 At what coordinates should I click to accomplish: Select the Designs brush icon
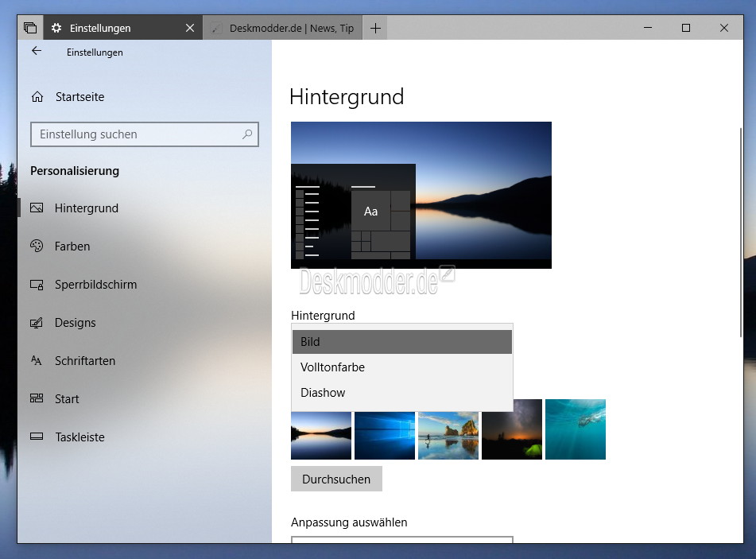(x=37, y=323)
